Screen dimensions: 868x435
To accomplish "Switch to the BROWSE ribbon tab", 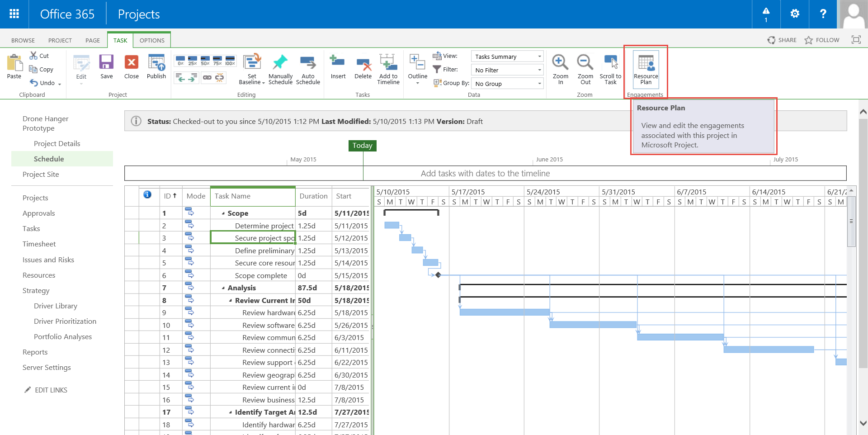I will pos(23,40).
